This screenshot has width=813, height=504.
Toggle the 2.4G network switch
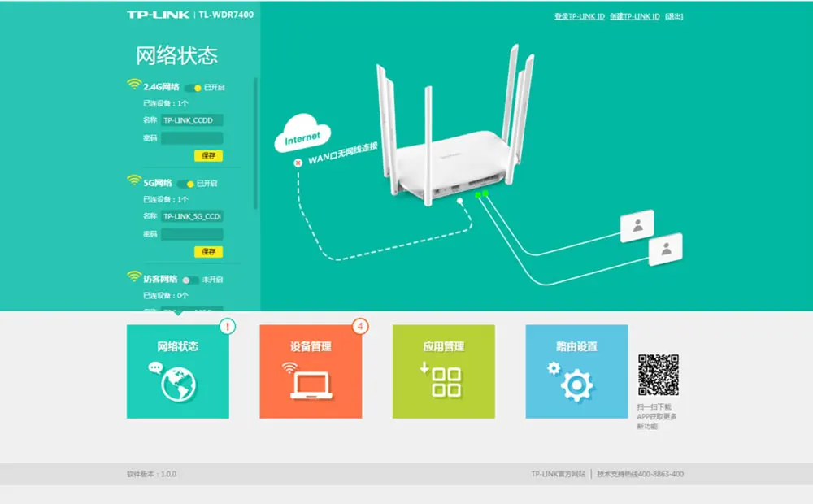pyautogui.click(x=194, y=88)
